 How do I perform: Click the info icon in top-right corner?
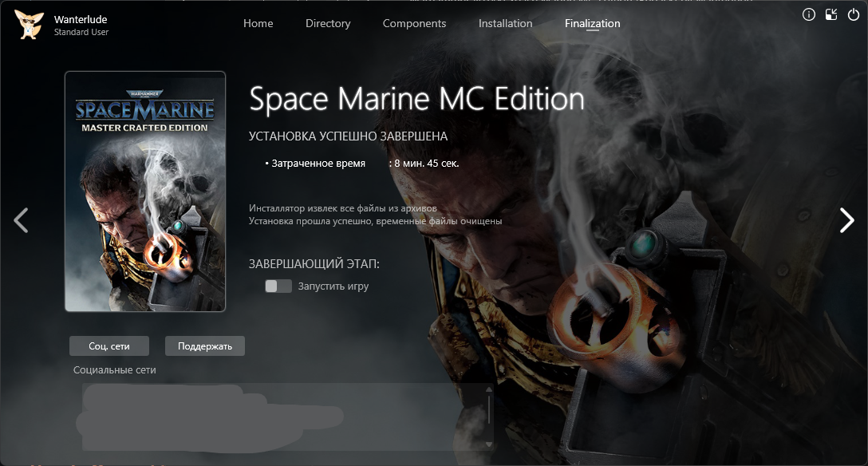809,14
